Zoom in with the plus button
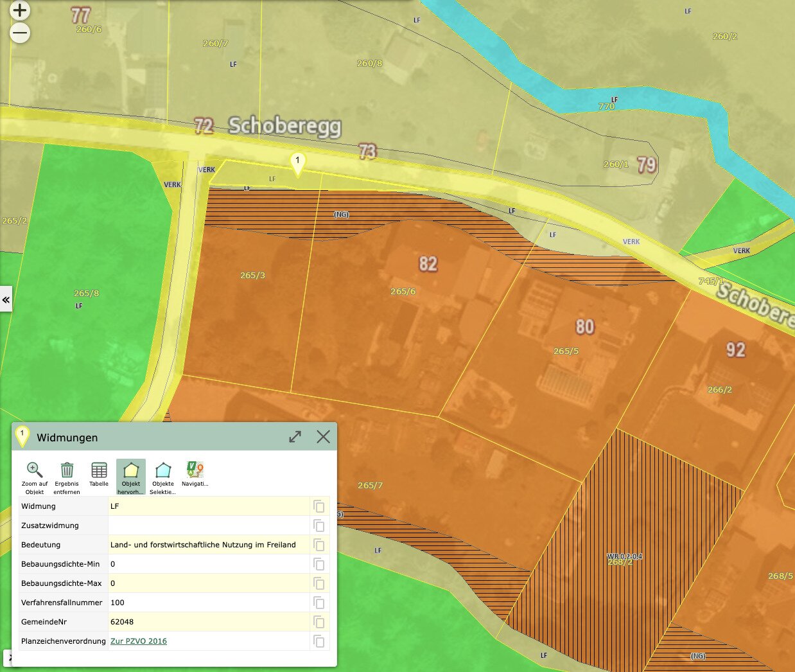Viewport: 795px width, 672px height. tap(20, 10)
